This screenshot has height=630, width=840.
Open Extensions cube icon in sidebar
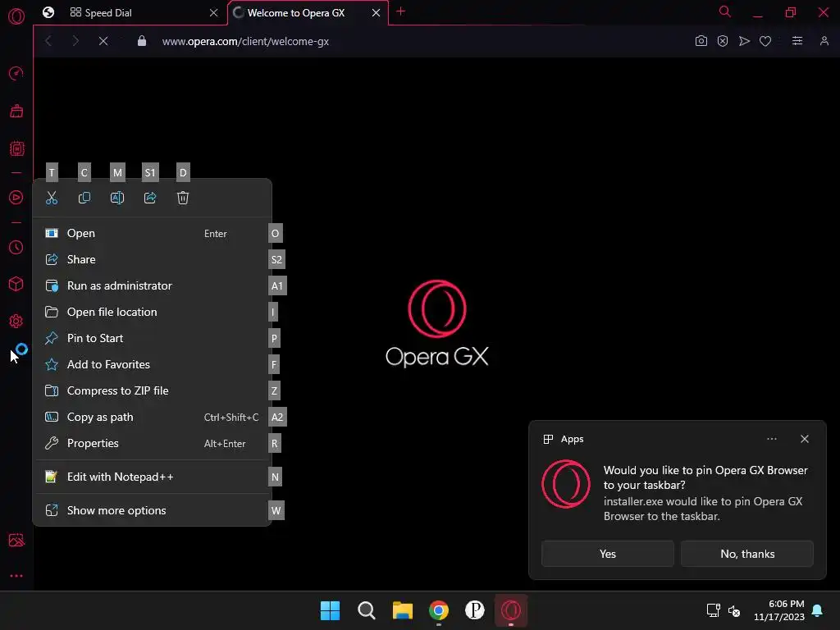coord(16,284)
